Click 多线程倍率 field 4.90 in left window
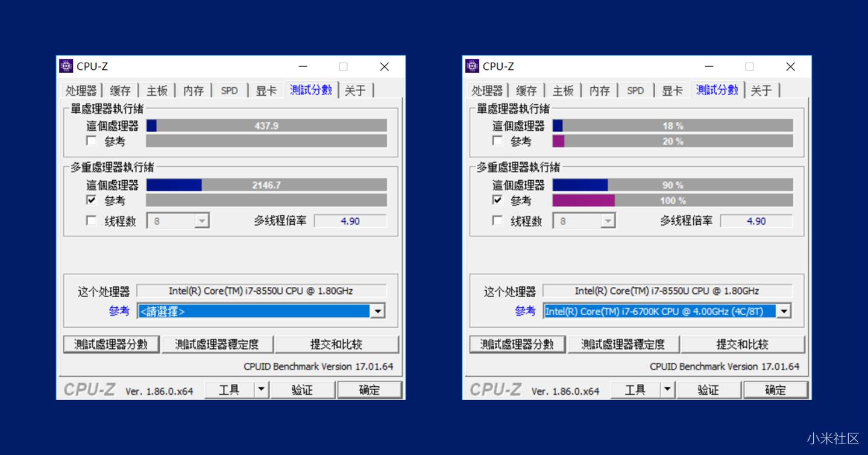The image size is (868, 455). [350, 221]
